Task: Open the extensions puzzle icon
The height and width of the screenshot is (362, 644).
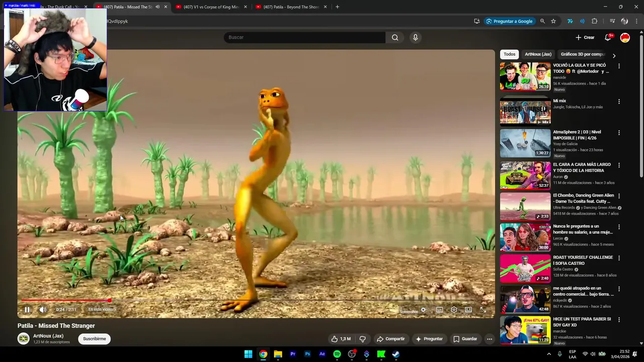Action: [x=595, y=21]
